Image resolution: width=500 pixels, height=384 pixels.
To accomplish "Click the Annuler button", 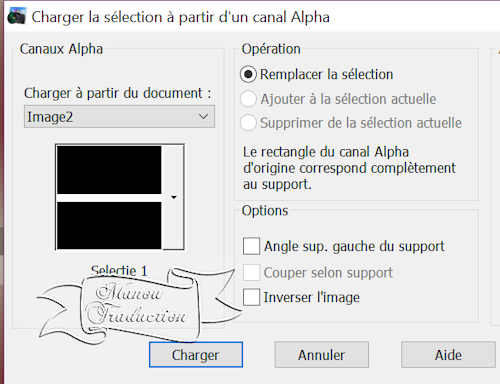I will [322, 355].
